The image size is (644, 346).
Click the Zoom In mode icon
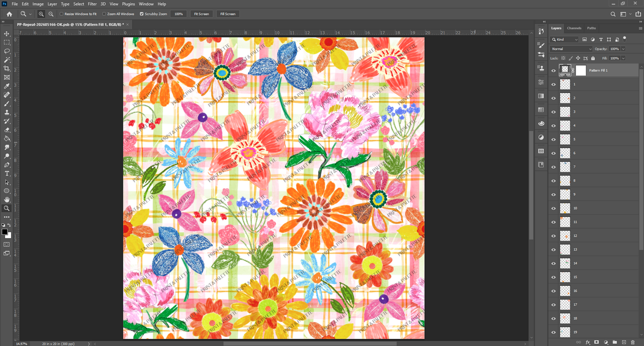[x=41, y=14]
